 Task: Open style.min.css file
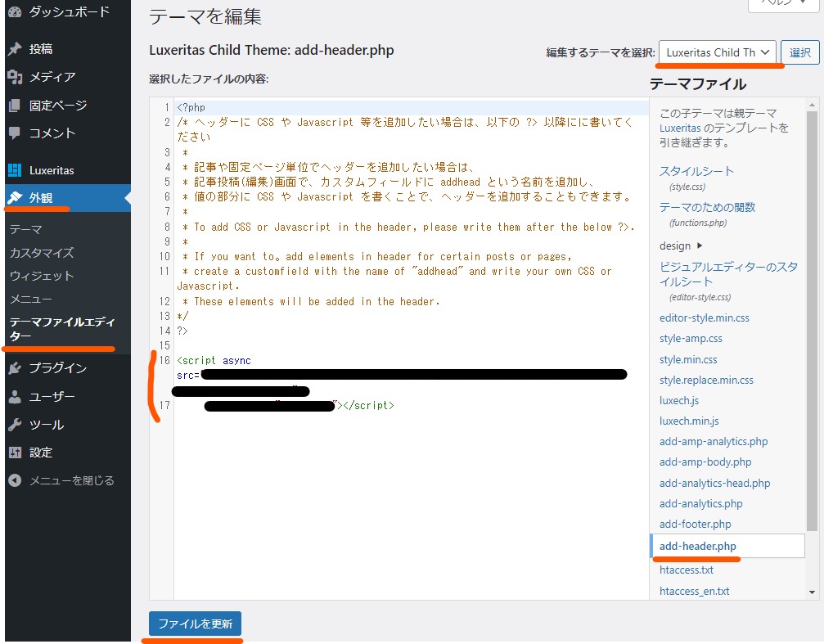pos(688,359)
